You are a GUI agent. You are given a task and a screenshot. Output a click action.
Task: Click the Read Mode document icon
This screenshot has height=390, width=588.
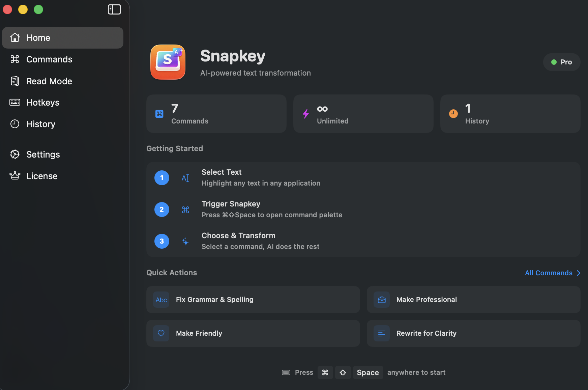tap(15, 81)
